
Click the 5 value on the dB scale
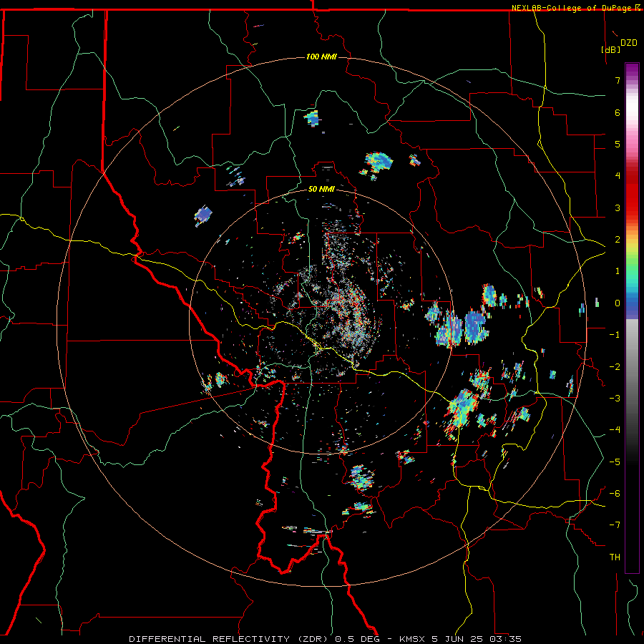coord(618,144)
